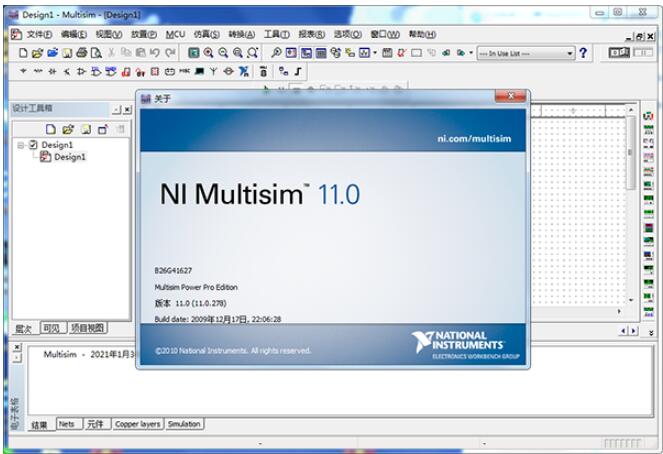The image size is (663, 454).
Task: Zoom to fit page icon
Action: 252,53
